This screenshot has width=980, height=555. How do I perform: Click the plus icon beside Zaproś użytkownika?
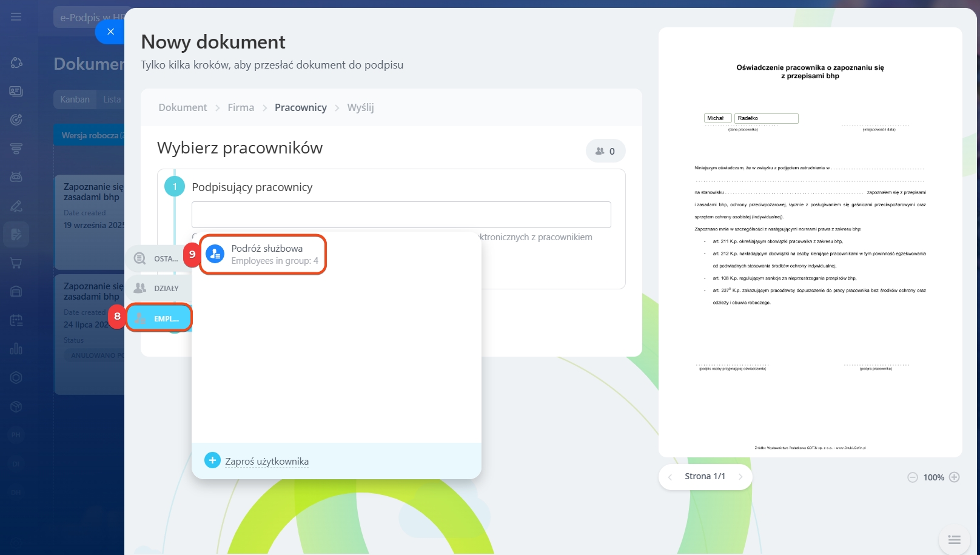pyautogui.click(x=212, y=460)
